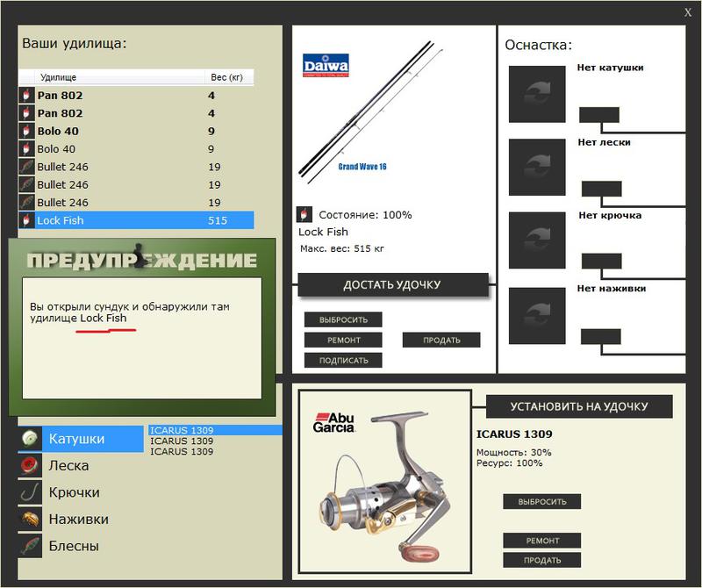Click ВЫБРОСИТЬ for the ICARUS 1309 reel
Image resolution: width=702 pixels, height=588 pixels.
coord(542,502)
